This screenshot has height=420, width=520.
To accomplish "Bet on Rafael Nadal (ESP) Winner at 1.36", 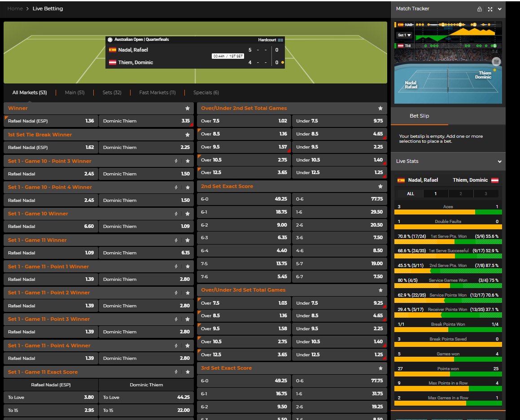I will click(x=51, y=121).
